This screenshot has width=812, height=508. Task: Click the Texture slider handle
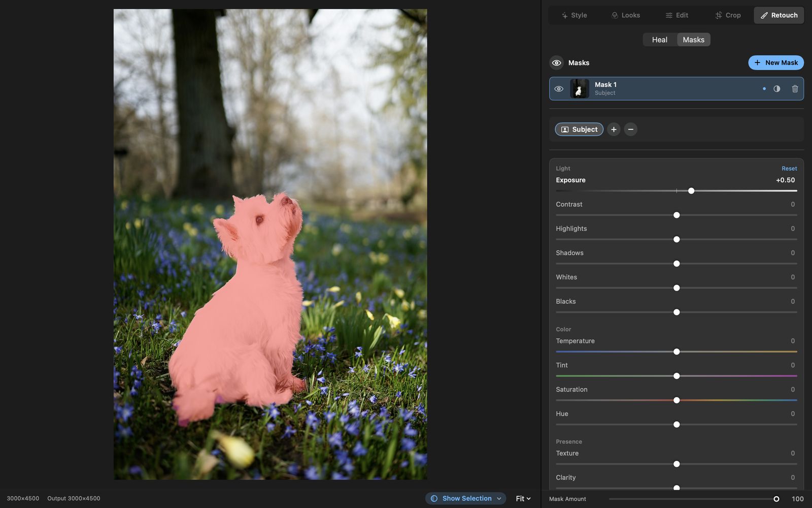[676, 464]
